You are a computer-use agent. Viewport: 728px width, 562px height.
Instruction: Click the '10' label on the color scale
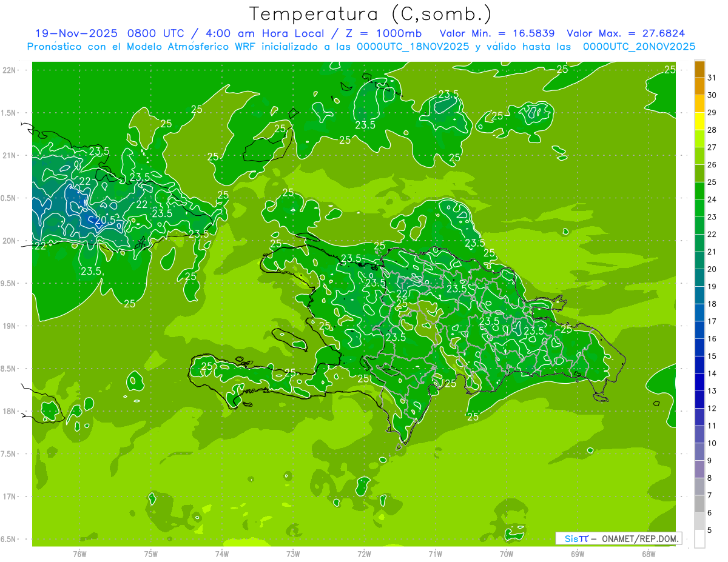point(712,443)
